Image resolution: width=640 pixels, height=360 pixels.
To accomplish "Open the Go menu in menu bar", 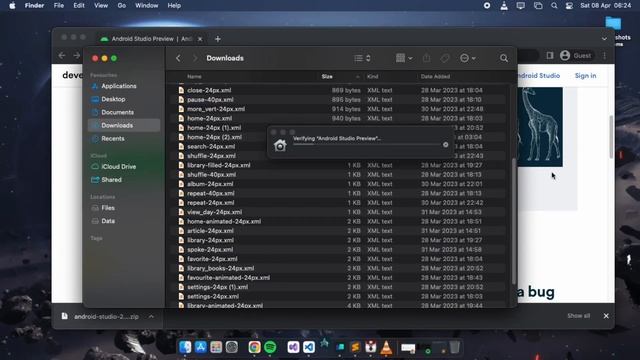I will [x=122, y=6].
